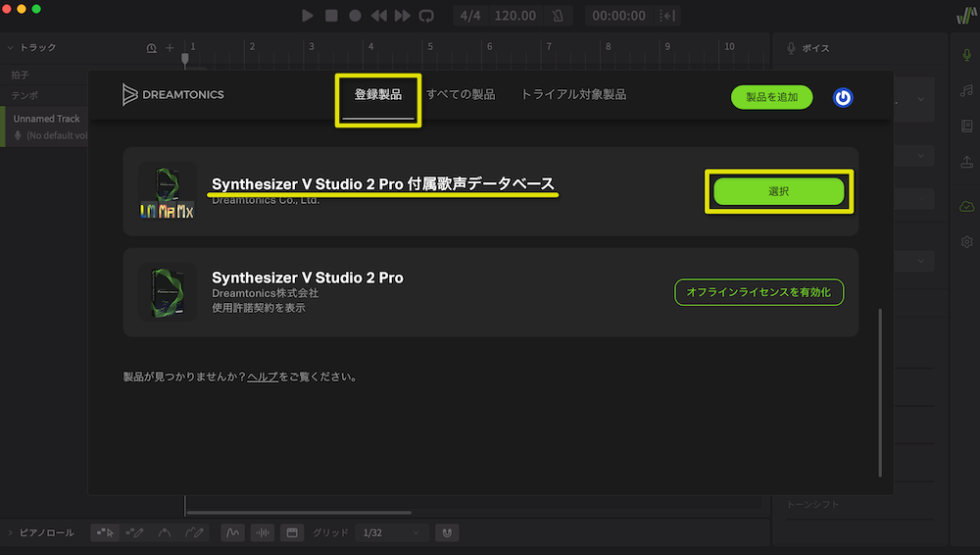980x555 pixels.
Task: Click the license dialog's vertical scrollbar
Action: click(880, 392)
